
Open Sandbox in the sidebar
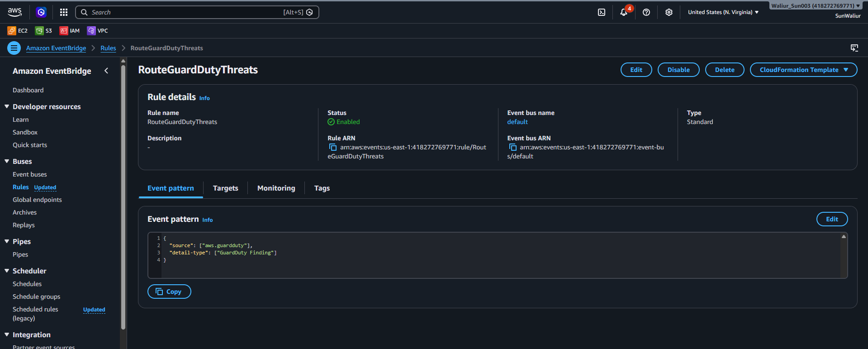tap(25, 132)
